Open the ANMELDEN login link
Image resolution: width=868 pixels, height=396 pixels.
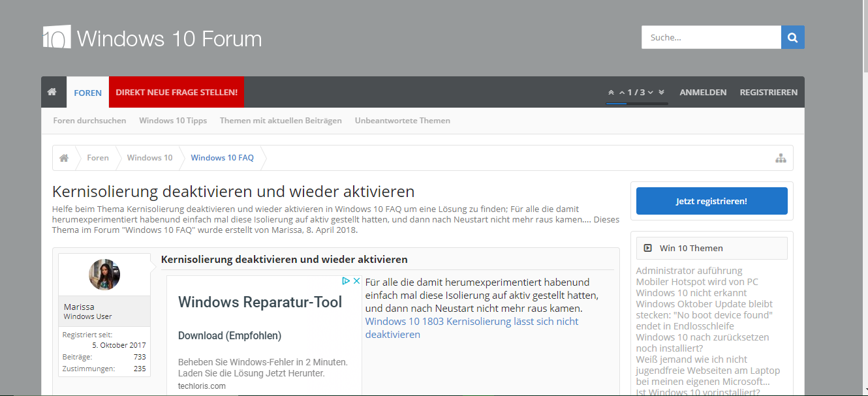(703, 93)
